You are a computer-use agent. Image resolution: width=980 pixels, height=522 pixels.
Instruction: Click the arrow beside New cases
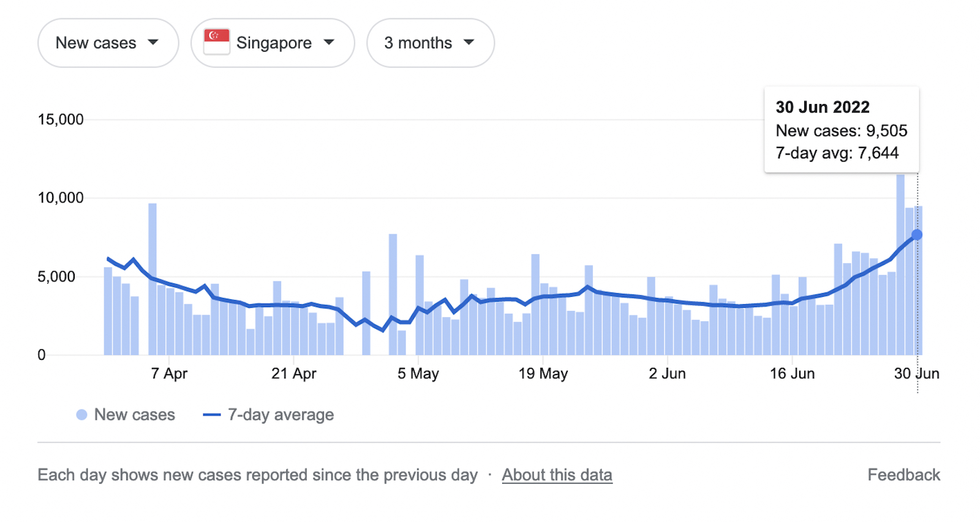coord(153,42)
